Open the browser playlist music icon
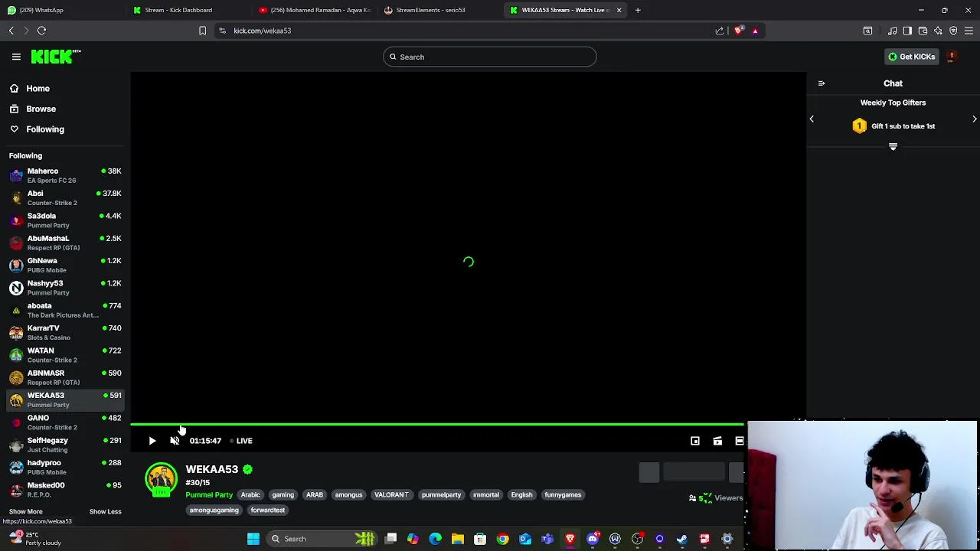Image resolution: width=980 pixels, height=551 pixels. (x=893, y=31)
